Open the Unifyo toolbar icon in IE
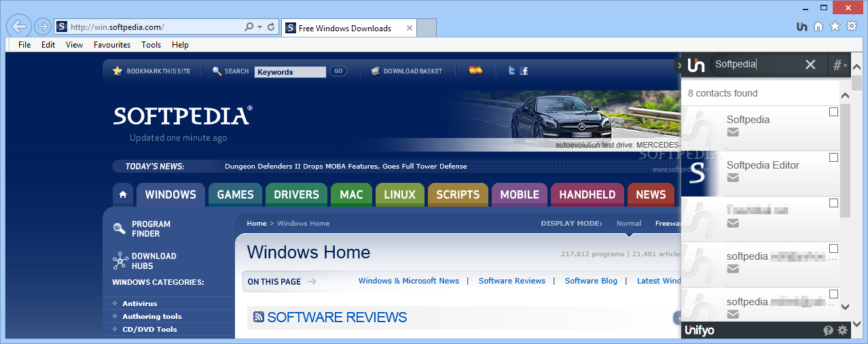The image size is (868, 344). point(801,27)
